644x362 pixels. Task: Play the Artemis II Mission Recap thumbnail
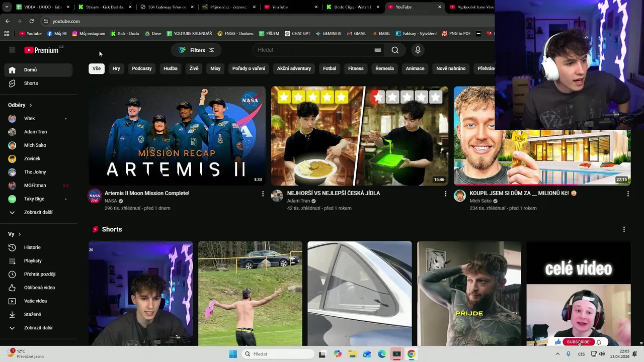click(x=177, y=136)
